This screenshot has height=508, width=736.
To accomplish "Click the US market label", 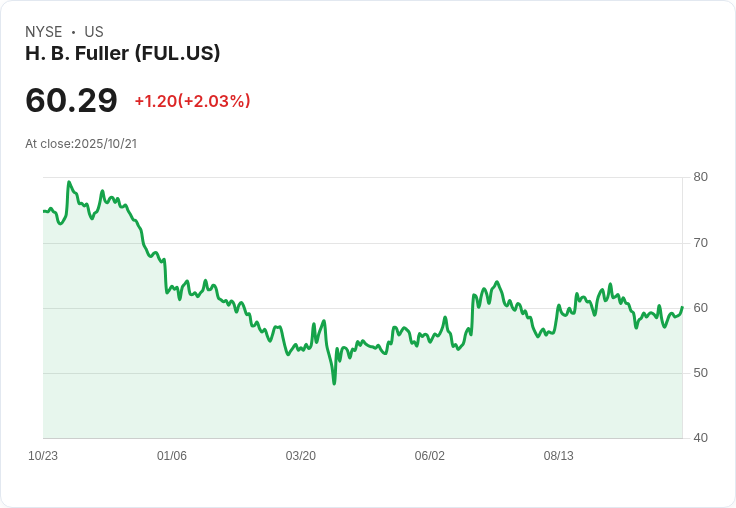I will [94, 32].
